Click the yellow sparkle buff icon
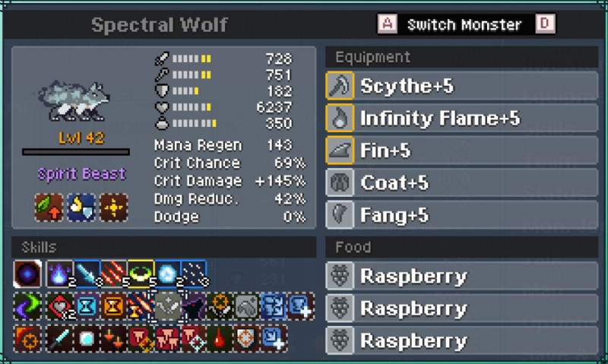Screen dimensions: 608x364 [113, 207]
